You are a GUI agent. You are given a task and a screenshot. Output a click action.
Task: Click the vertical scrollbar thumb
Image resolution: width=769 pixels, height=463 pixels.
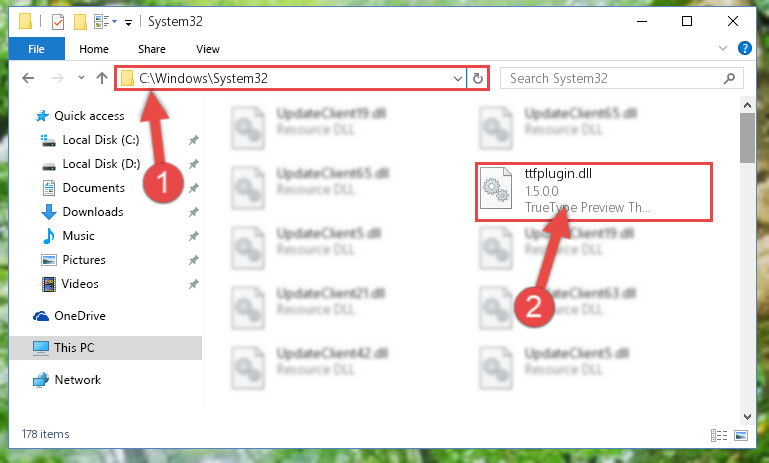[747, 138]
